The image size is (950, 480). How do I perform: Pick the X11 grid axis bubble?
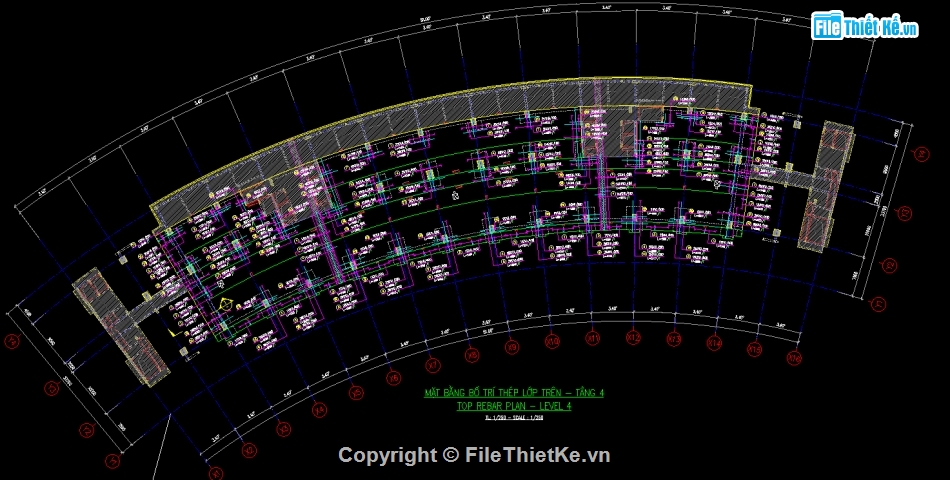click(x=593, y=338)
